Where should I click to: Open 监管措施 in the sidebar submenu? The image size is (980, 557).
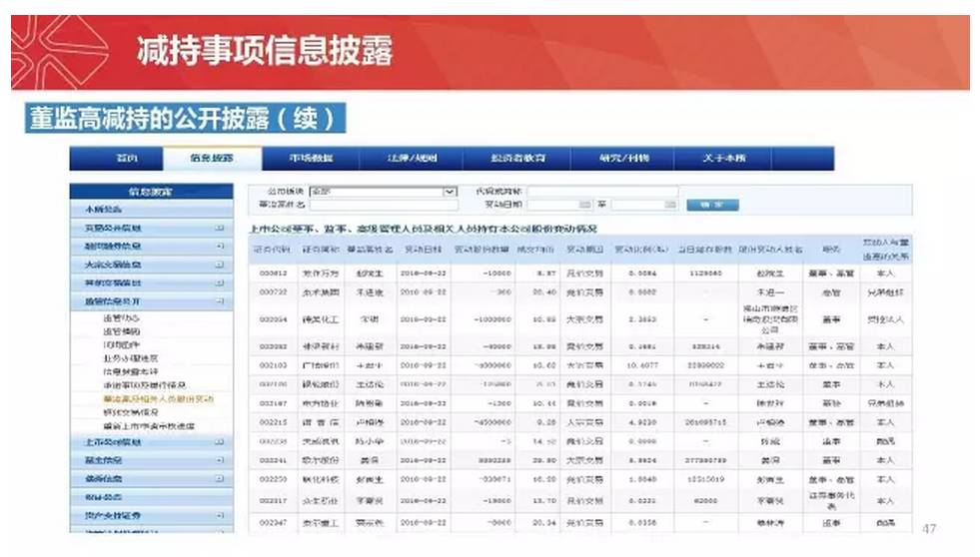click(x=121, y=331)
